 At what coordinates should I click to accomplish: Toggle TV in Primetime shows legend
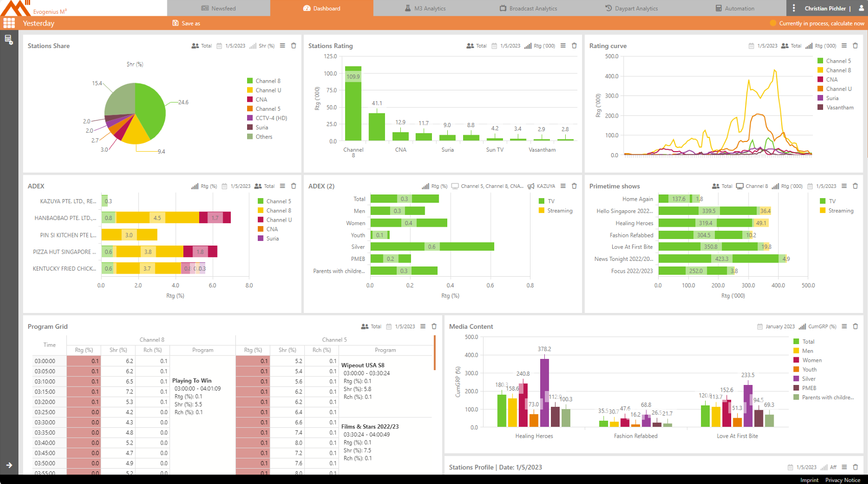pos(828,201)
